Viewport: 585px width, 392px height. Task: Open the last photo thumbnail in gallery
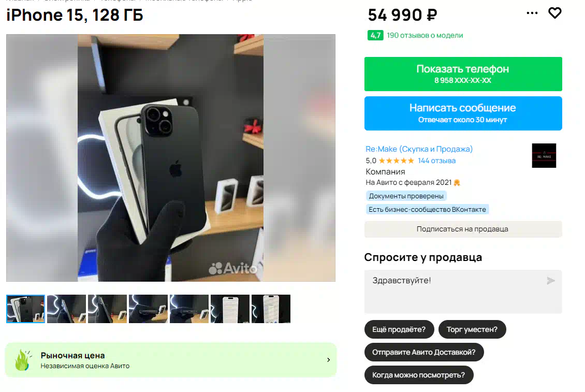271,309
